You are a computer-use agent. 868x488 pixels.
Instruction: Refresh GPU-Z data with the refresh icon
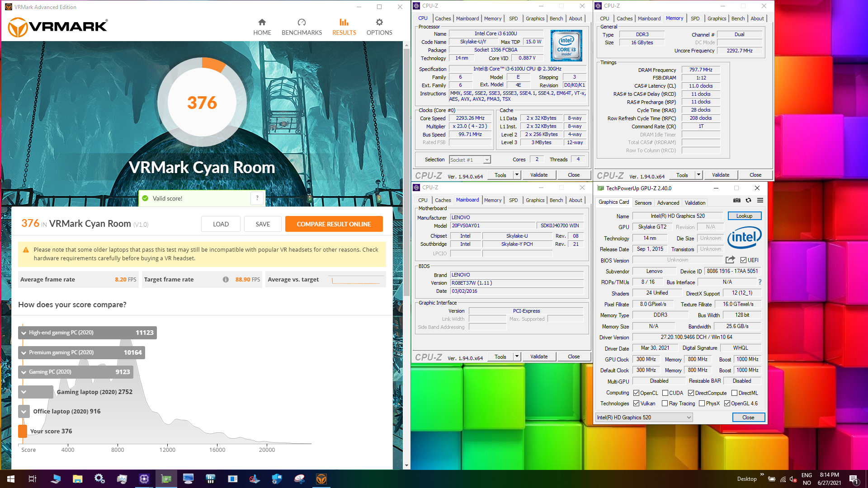point(749,200)
